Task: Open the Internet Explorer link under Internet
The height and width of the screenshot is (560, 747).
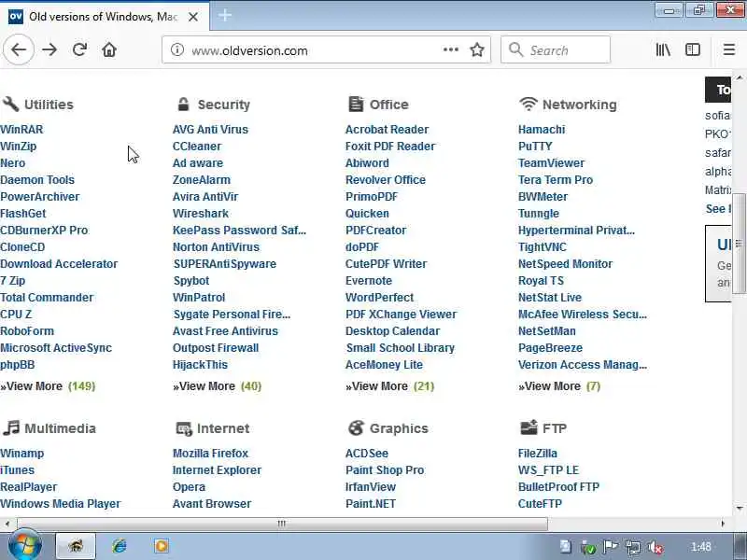Action: click(x=217, y=470)
